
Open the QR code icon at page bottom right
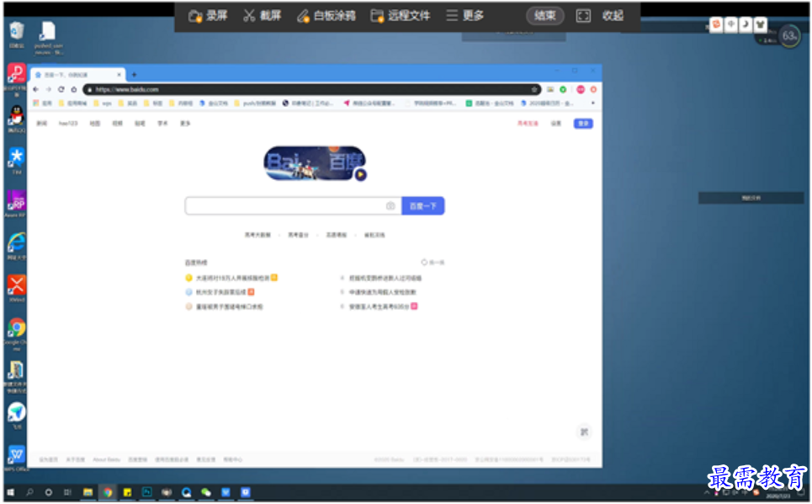(x=584, y=432)
